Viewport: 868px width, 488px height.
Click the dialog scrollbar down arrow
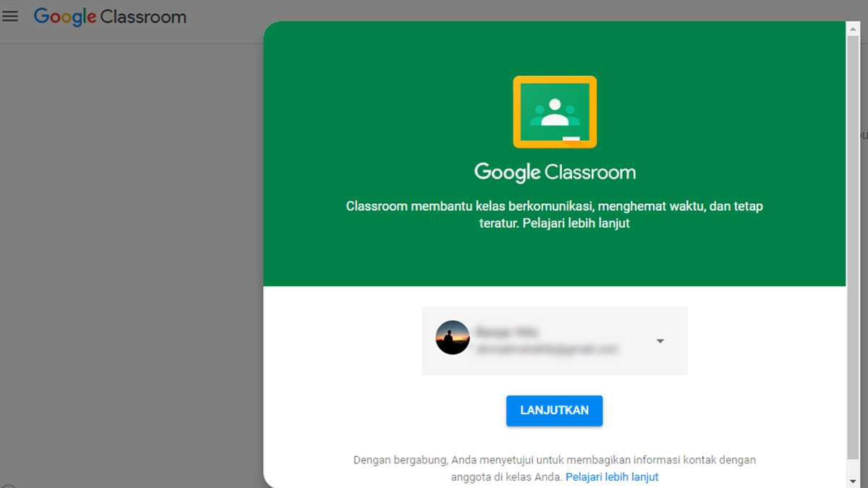click(854, 481)
